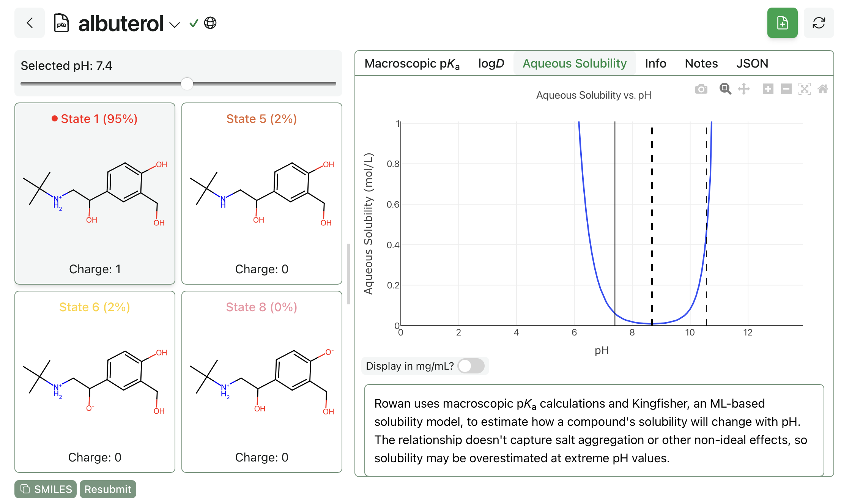Click the pKa document icon
Image resolution: width=841 pixels, height=504 pixels.
(61, 23)
